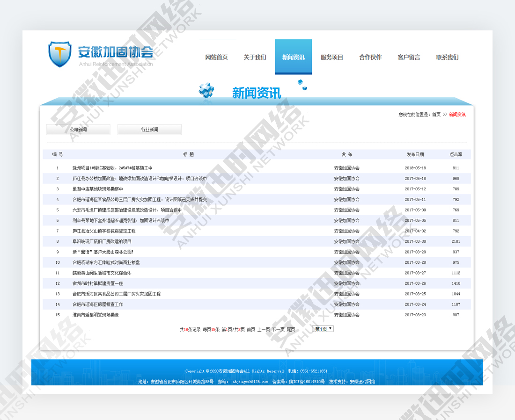The height and width of the screenshot is (420, 515).
Task: Jump to 尾页 in pagination
Action: [291, 329]
